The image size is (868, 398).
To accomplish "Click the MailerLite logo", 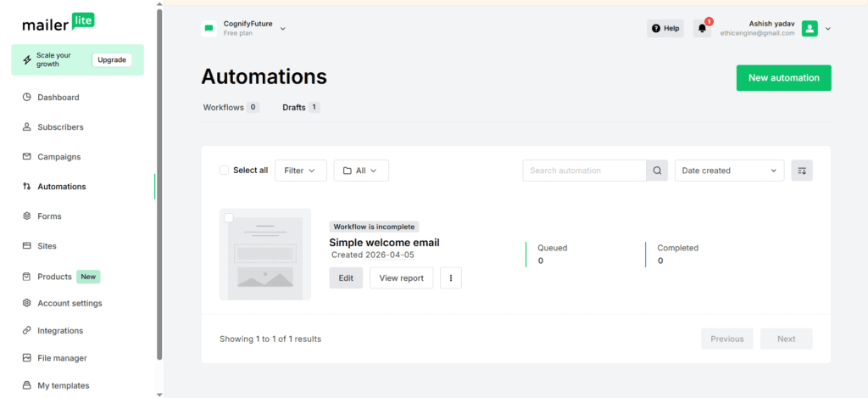I will point(58,23).
